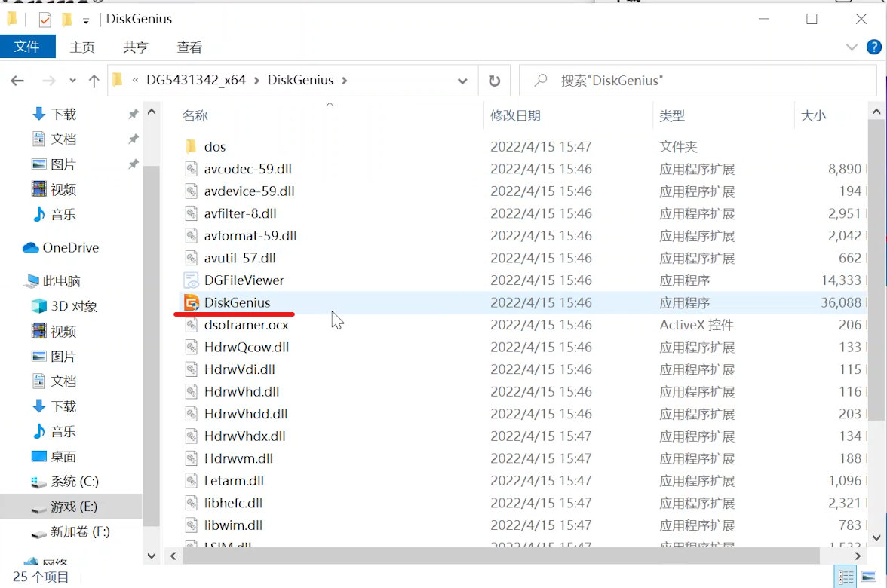Viewport: 887px width, 588px height.
Task: Click the horizontal scroll right arrow
Action: click(857, 556)
